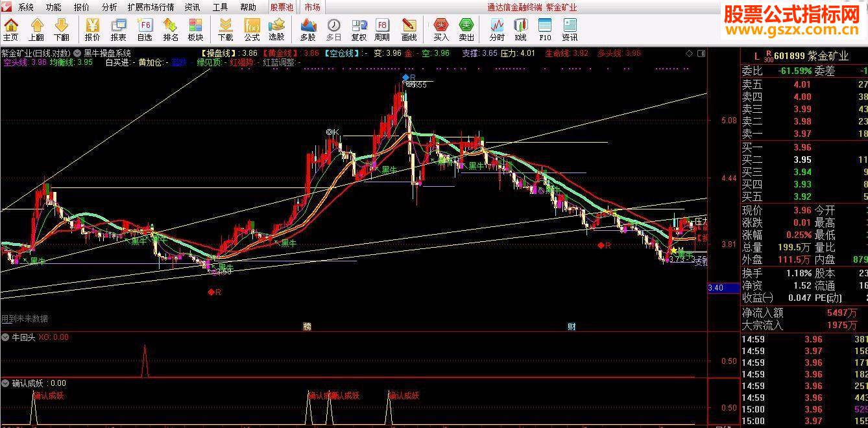Open the 资讯 news toolbar icon
The image size is (868, 428).
(x=570, y=30)
